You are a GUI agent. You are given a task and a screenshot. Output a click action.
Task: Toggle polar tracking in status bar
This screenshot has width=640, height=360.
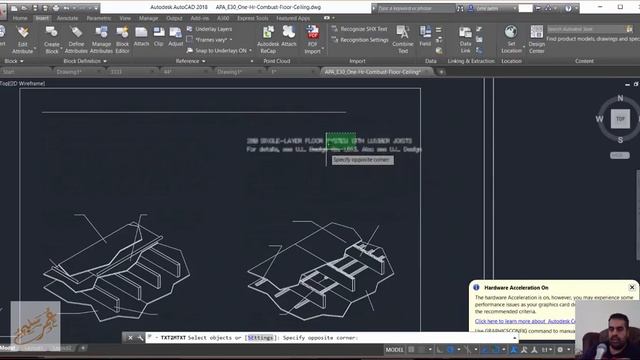coord(450,349)
